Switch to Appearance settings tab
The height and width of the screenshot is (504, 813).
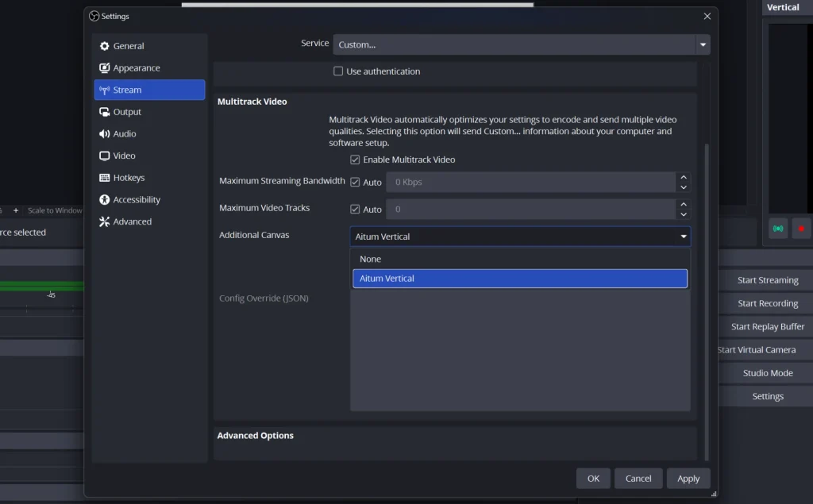[149, 68]
